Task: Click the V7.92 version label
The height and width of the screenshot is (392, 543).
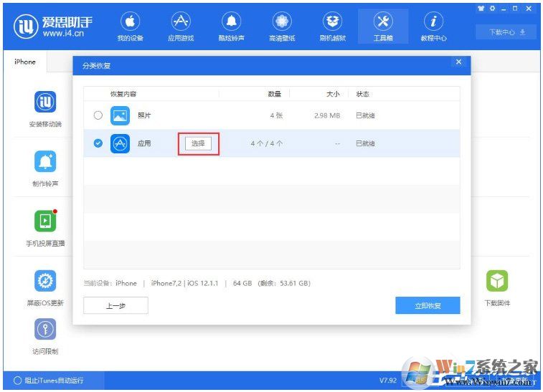Action: click(x=388, y=381)
